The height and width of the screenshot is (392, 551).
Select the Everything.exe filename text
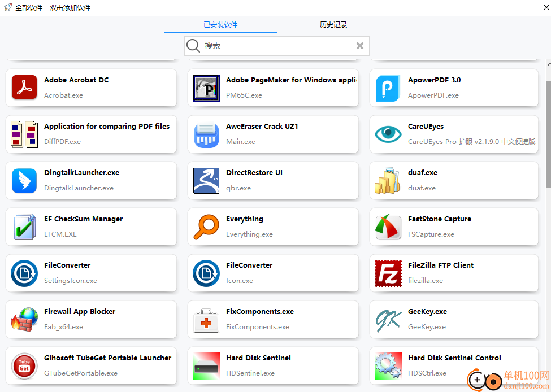pyautogui.click(x=249, y=234)
